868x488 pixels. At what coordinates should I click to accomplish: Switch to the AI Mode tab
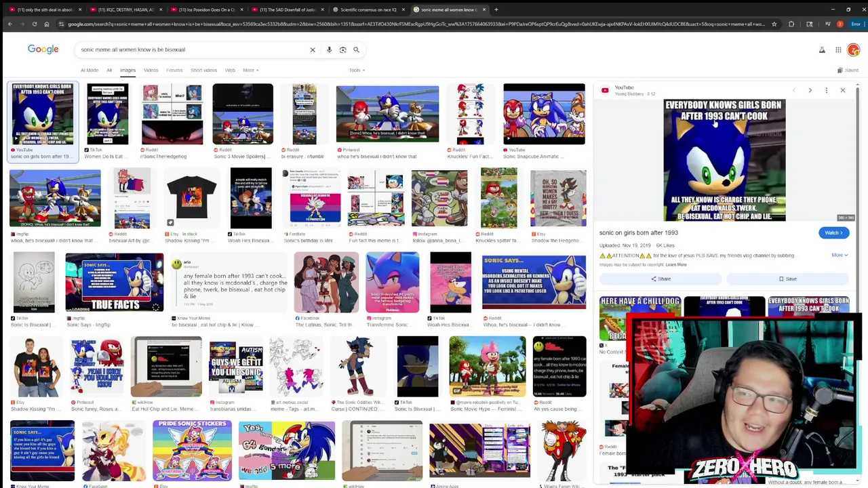(x=90, y=70)
